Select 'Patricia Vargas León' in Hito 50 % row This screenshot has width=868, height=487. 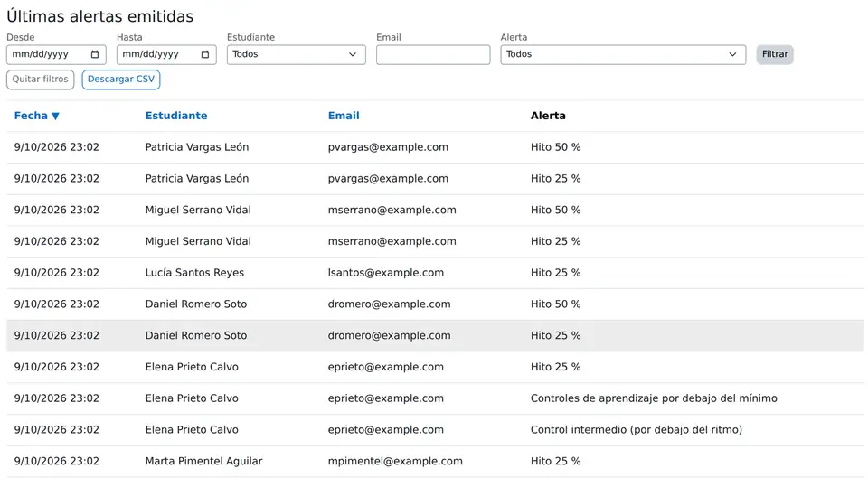pos(197,147)
